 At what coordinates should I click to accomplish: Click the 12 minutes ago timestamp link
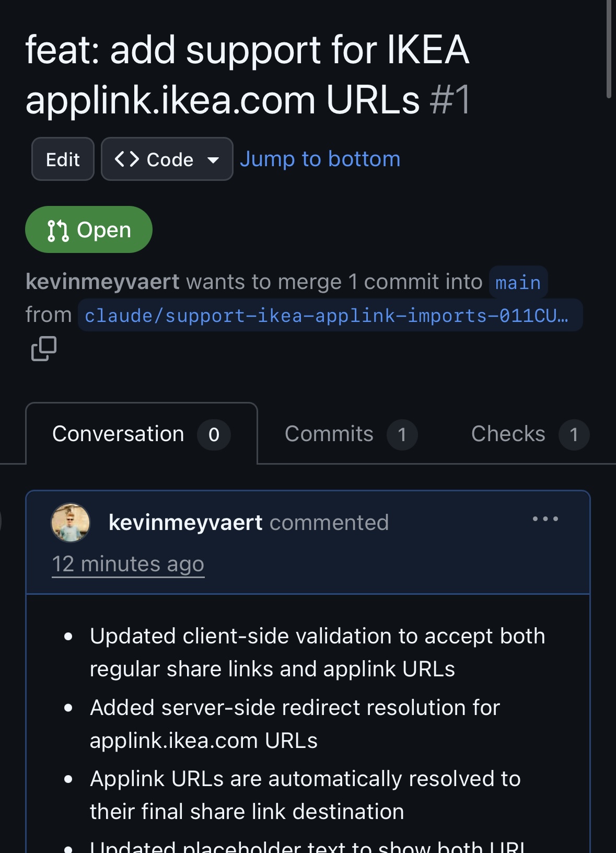tap(127, 563)
